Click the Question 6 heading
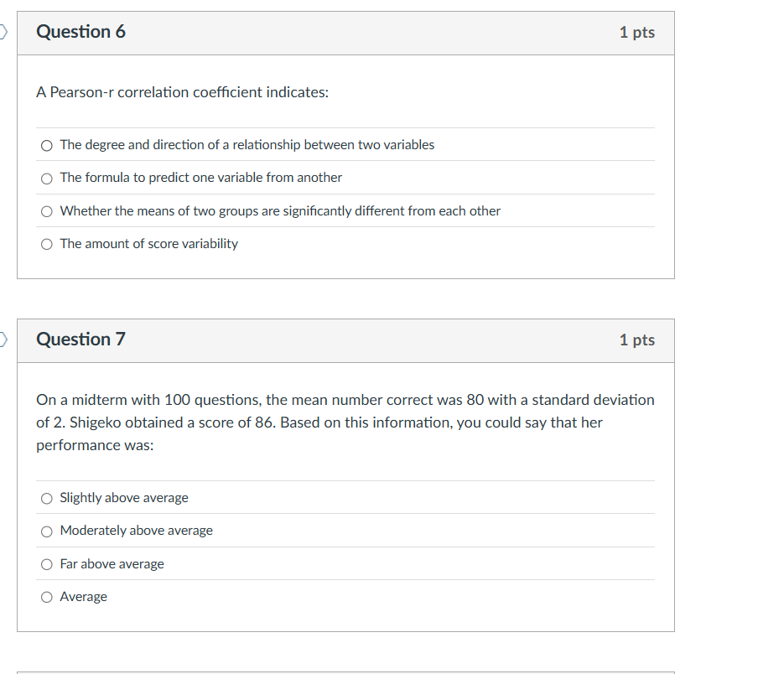Image resolution: width=784 pixels, height=674 pixels. tap(80, 32)
